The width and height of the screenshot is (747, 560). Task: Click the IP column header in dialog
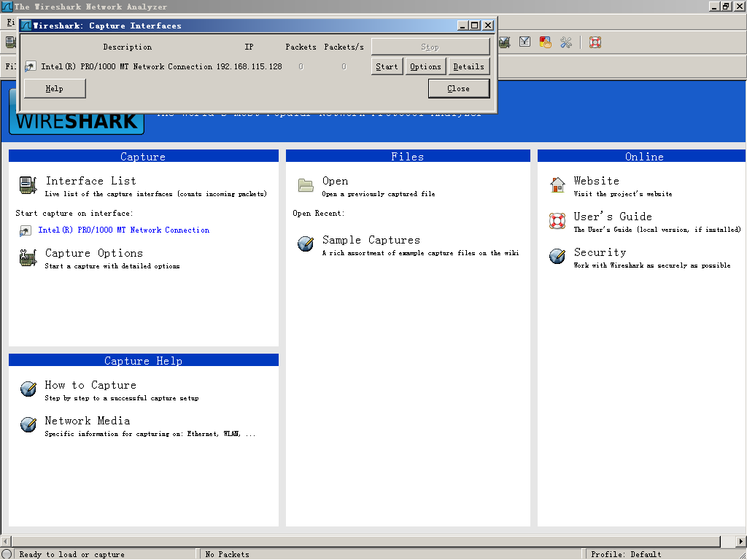point(249,47)
